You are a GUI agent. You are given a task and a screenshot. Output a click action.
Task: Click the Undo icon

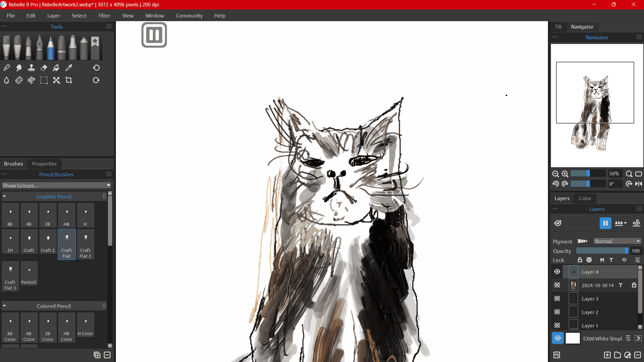pos(96,67)
